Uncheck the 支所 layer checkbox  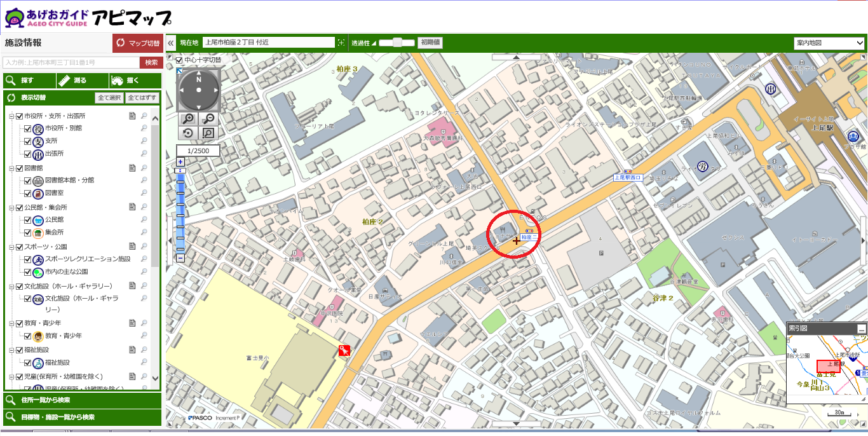(27, 141)
